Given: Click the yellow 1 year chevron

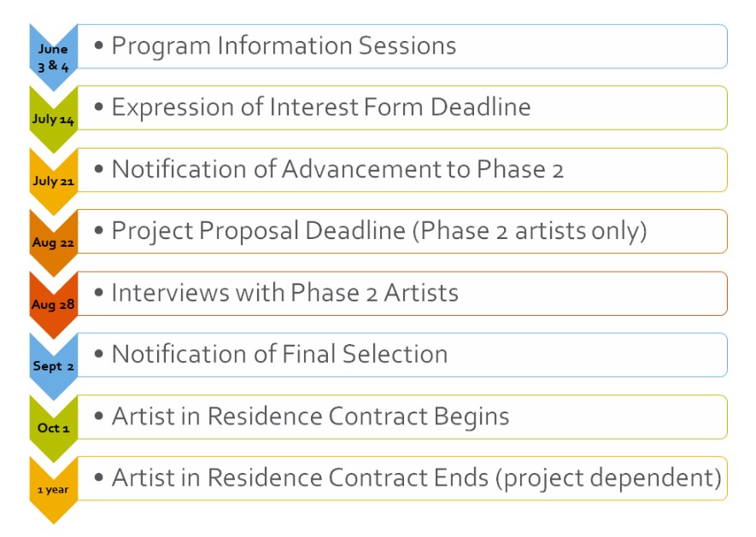Looking at the screenshot, I should [54, 490].
